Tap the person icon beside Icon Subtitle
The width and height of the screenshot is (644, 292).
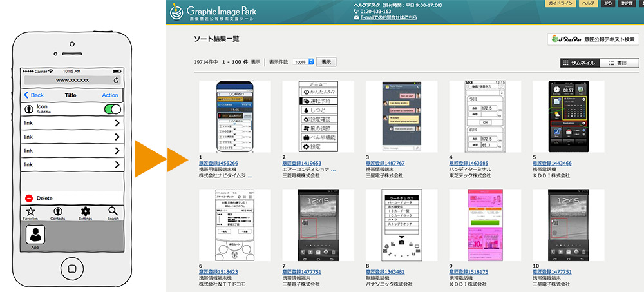coord(29,109)
